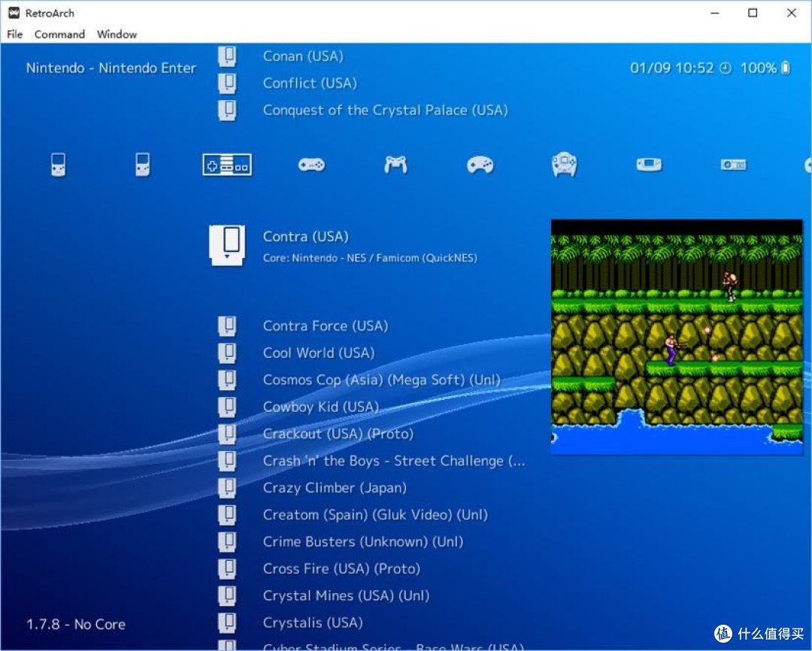Click the 01/09 10:52 date and time
The width and height of the screenshot is (812, 651).
pyautogui.click(x=671, y=68)
